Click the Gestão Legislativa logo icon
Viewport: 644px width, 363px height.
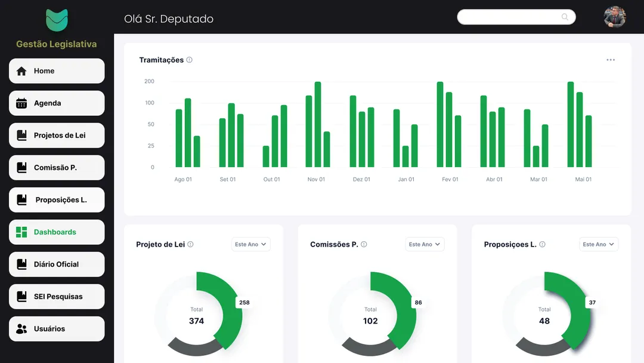57,20
